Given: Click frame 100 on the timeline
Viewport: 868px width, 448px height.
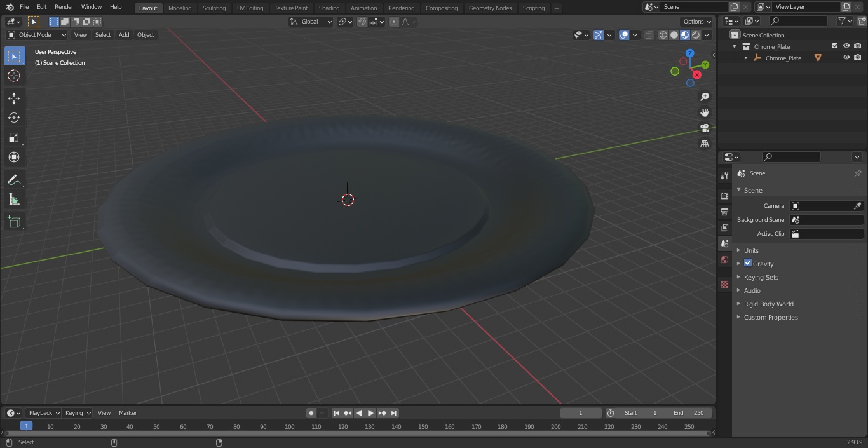Looking at the screenshot, I should pyautogui.click(x=290, y=427).
